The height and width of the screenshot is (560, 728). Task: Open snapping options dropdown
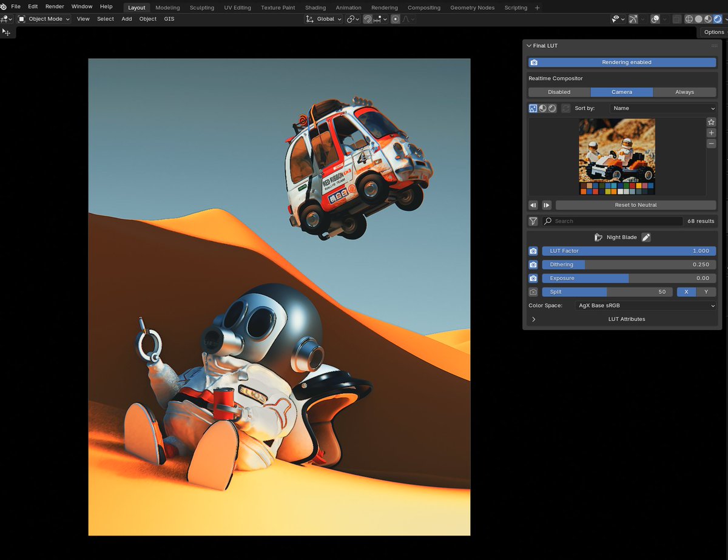[380, 19]
